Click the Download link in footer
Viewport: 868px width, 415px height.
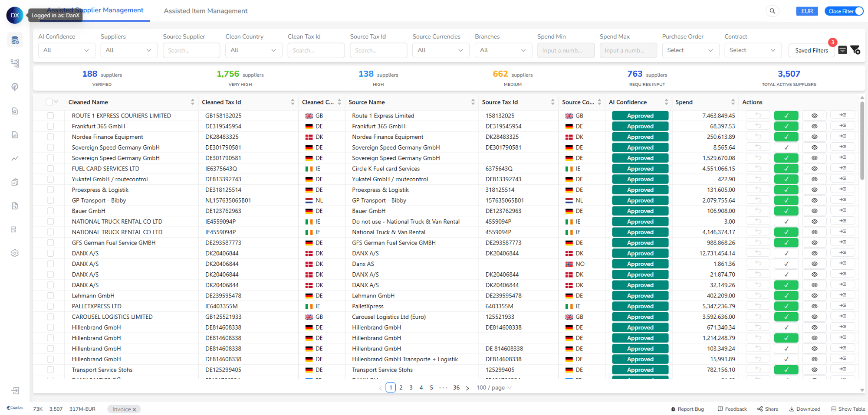[x=805, y=409]
